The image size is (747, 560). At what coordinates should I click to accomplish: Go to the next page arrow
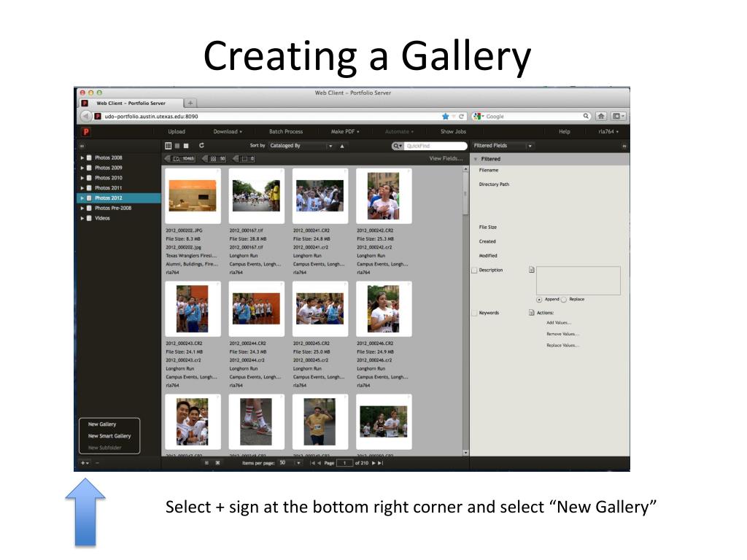[373, 463]
